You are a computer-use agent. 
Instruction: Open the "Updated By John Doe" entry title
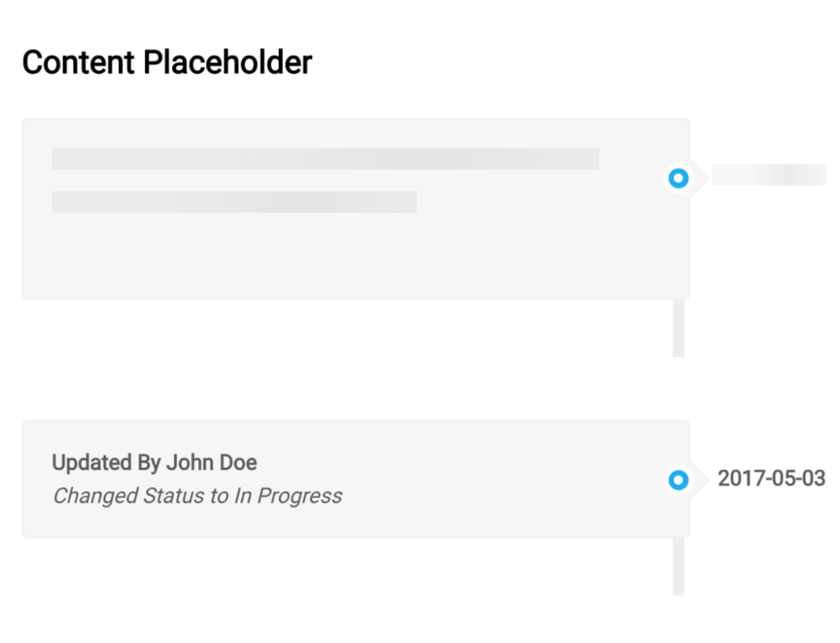(154, 463)
